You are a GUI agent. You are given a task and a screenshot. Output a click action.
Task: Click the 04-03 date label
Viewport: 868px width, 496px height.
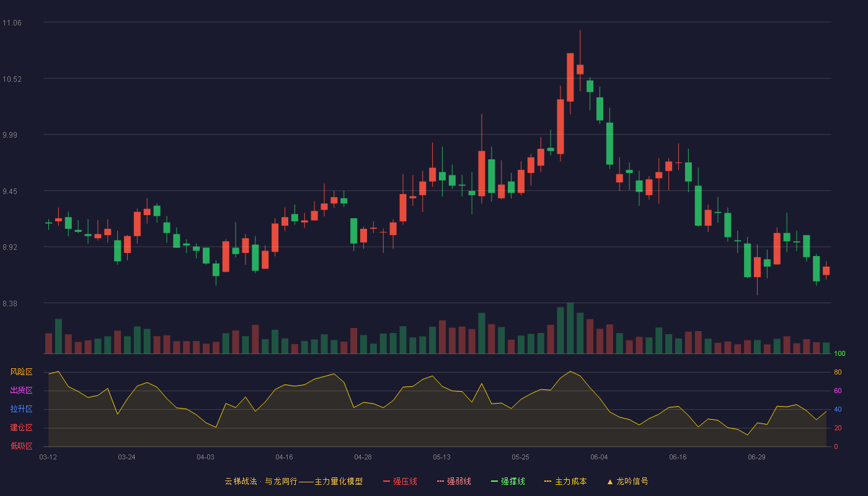click(x=205, y=457)
